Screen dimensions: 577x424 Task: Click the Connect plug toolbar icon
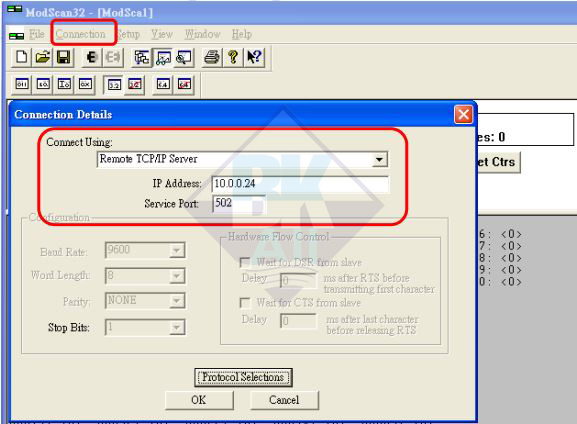[x=92, y=57]
